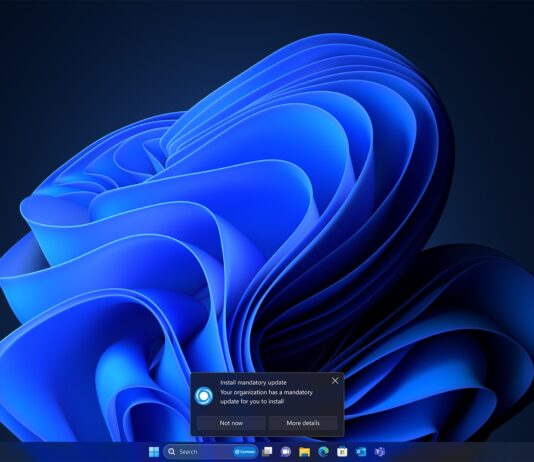Click the 'Install mandatory update' title
534x462 pixels.
(253, 383)
